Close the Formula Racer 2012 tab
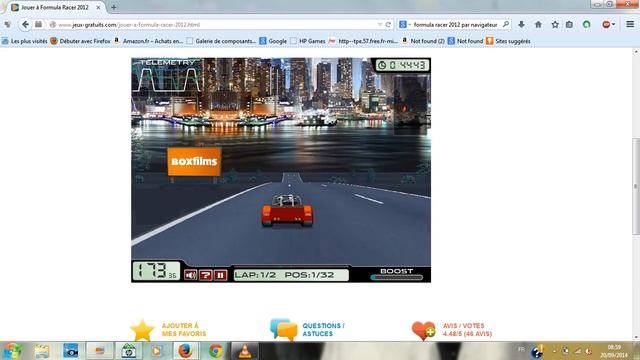The image size is (640, 360). click(98, 7)
